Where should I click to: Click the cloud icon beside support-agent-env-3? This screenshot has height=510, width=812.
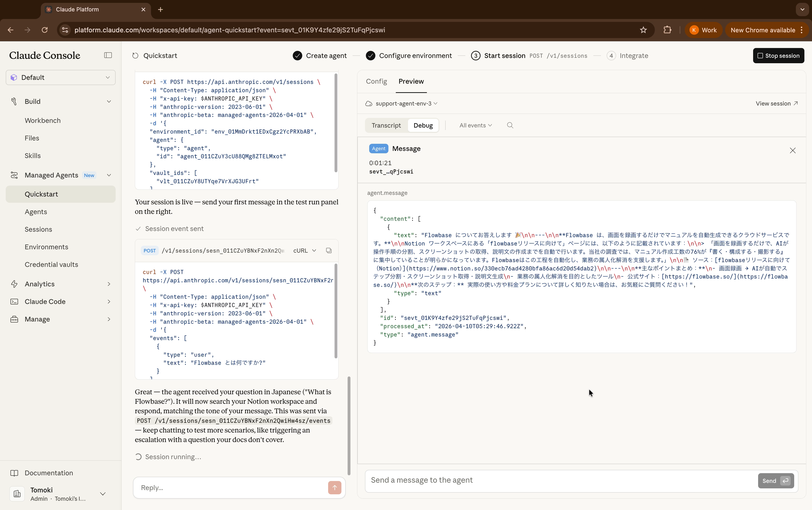(369, 104)
